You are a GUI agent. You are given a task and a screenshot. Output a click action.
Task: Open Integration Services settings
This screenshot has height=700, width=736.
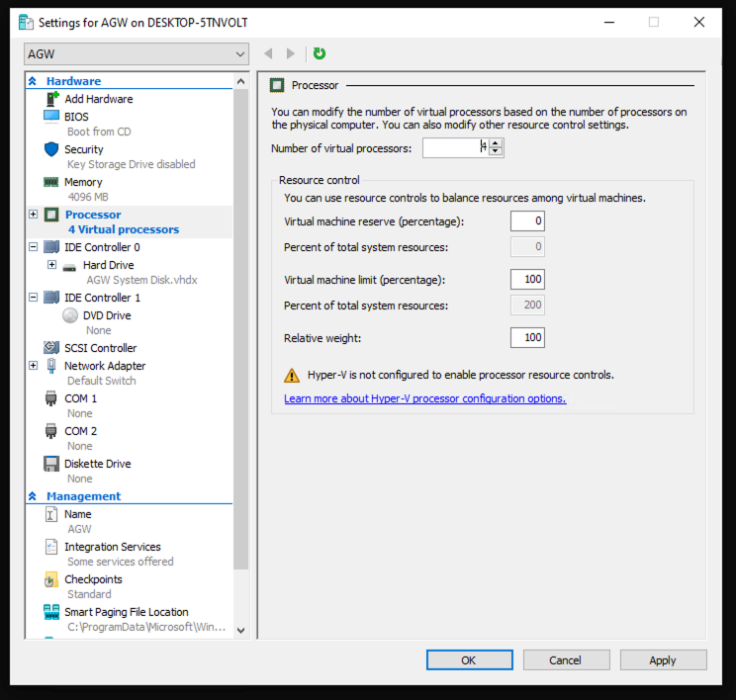pos(112,547)
